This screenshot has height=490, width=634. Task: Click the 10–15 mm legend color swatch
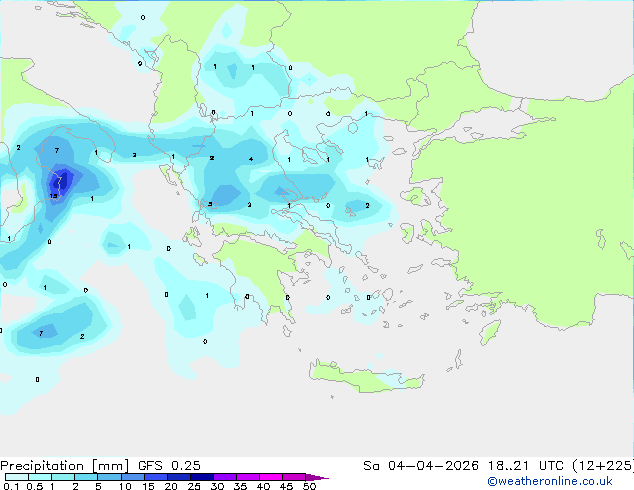click(132, 477)
